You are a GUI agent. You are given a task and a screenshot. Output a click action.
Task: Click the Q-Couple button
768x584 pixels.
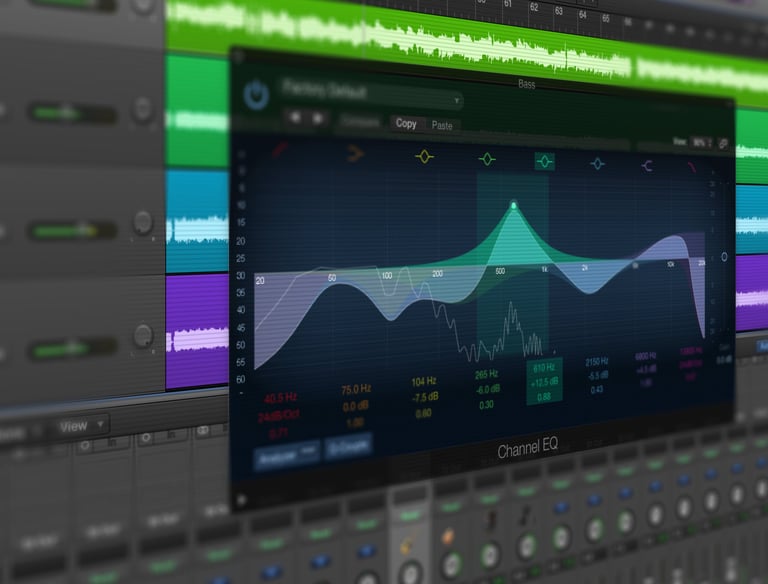(348, 447)
